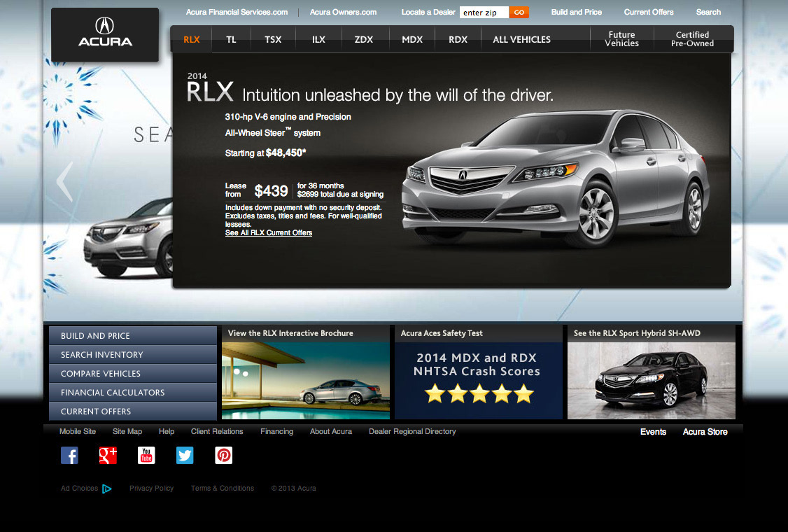This screenshot has width=788, height=532.
Task: Open the All Vehicles tab
Action: [521, 39]
